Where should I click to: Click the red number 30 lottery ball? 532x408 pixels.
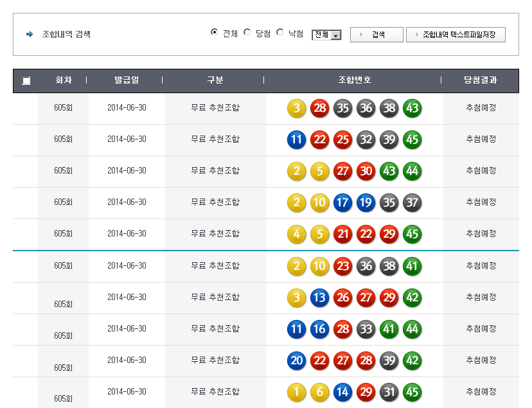pos(366,172)
